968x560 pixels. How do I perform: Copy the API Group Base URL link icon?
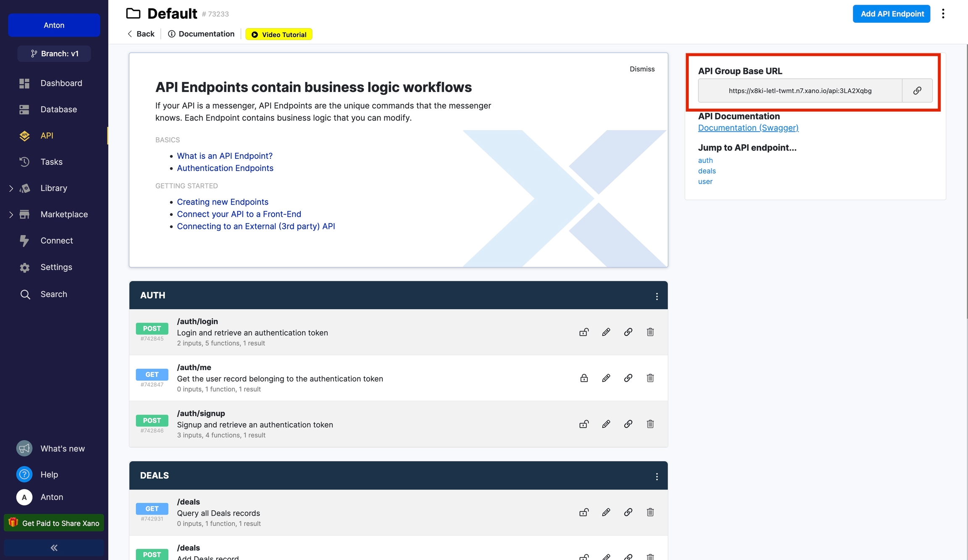[x=917, y=90]
